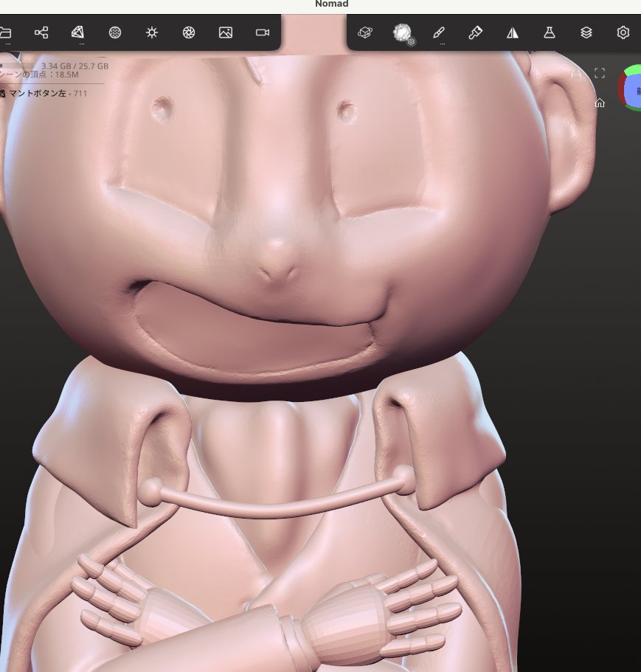Open the Material sphere menu
Viewport: 641px width, 672px height.
pos(115,32)
